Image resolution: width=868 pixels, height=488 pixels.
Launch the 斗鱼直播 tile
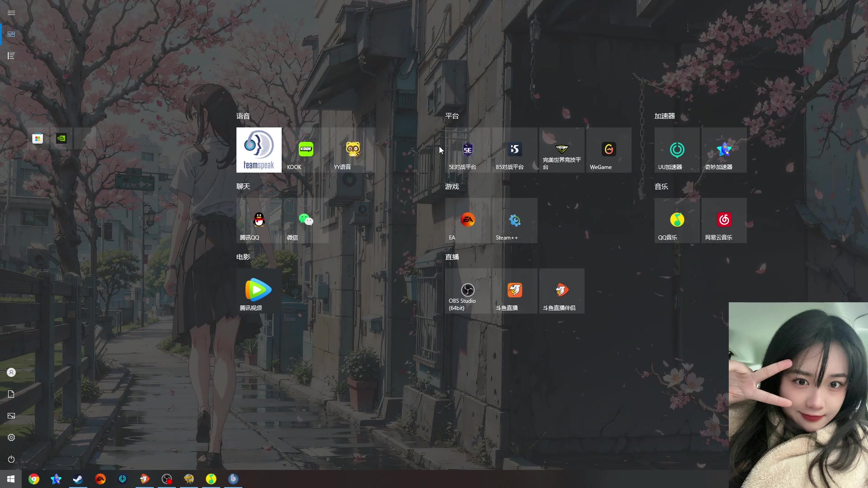click(515, 291)
